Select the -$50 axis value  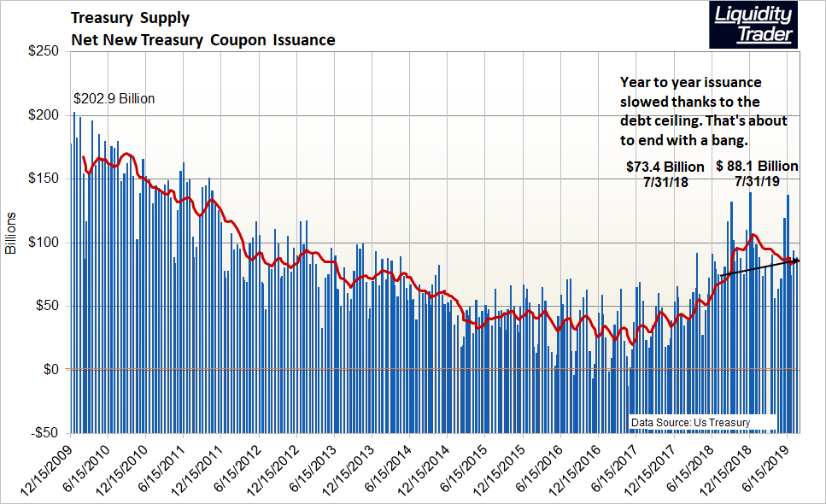click(44, 432)
